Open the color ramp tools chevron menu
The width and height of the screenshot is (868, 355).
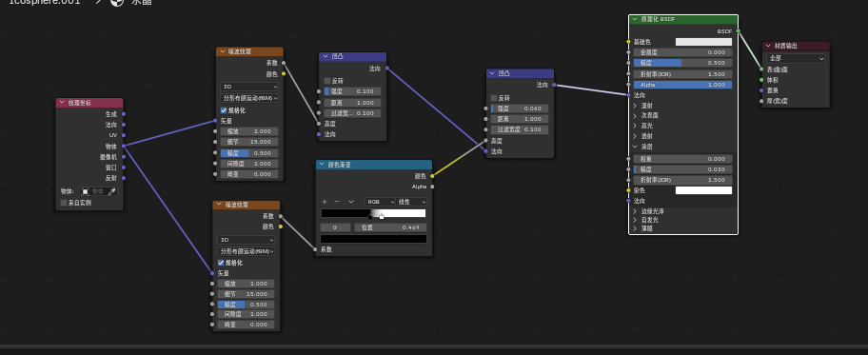point(350,202)
